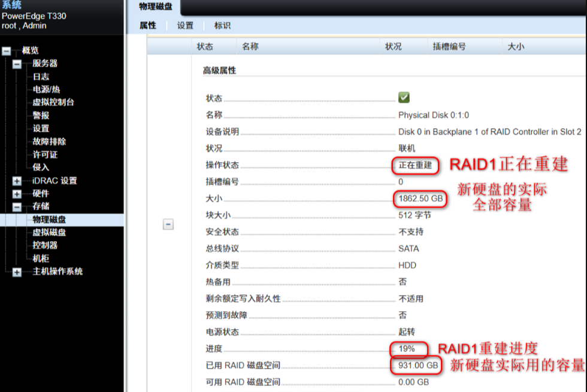Viewport: 587px width, 392px height.
Task: Click the 联机 status value
Action: 407,148
